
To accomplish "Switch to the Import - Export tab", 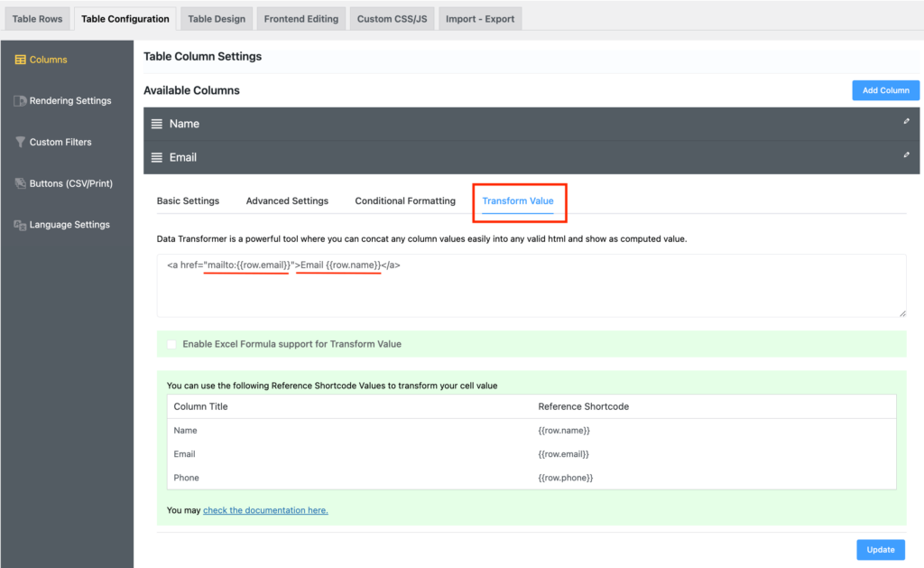I will coord(480,19).
